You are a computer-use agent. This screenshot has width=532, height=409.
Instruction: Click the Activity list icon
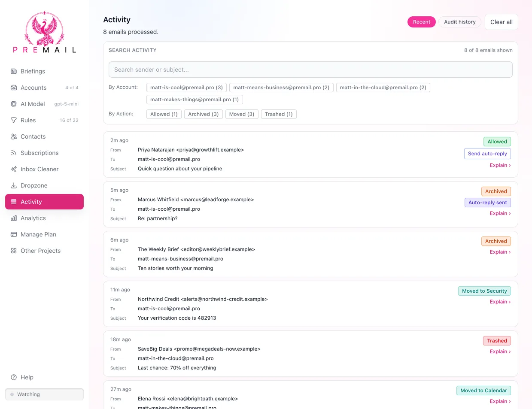(x=14, y=202)
